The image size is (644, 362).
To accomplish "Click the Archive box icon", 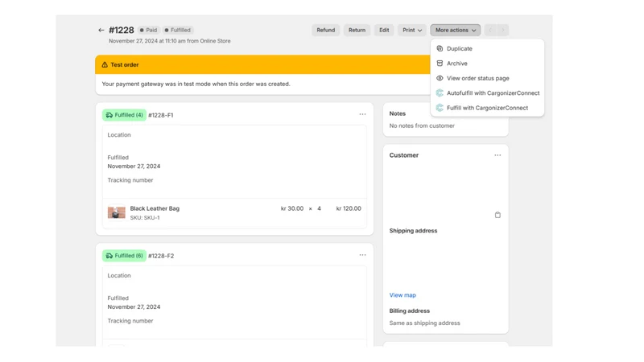I will click(440, 64).
